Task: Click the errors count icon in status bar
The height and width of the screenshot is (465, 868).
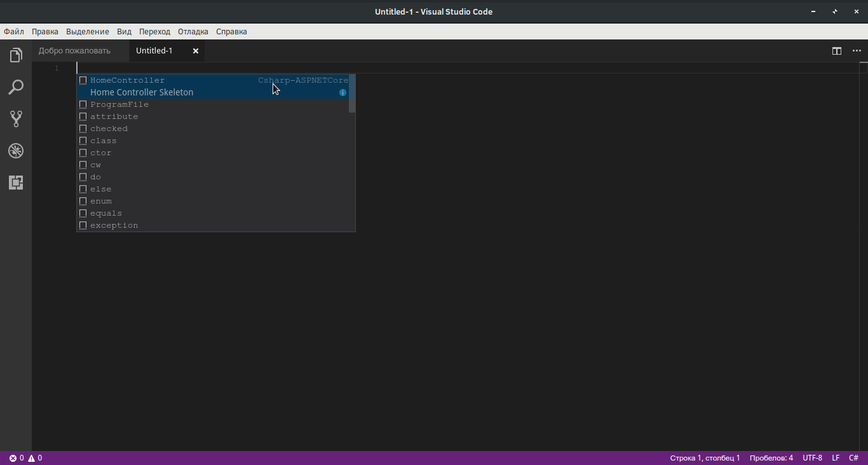Action: click(17, 458)
